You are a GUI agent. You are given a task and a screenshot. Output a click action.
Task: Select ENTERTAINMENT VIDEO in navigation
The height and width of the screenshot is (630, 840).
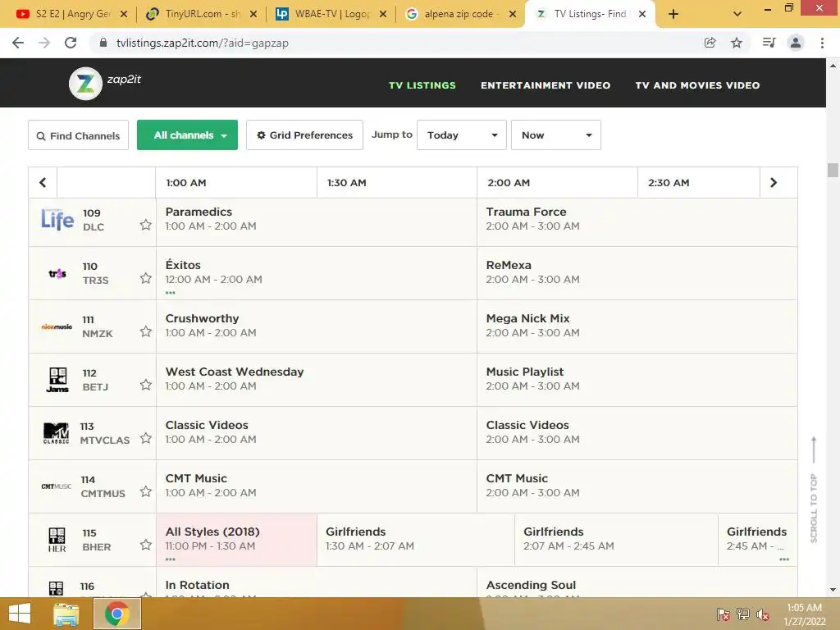click(x=546, y=85)
